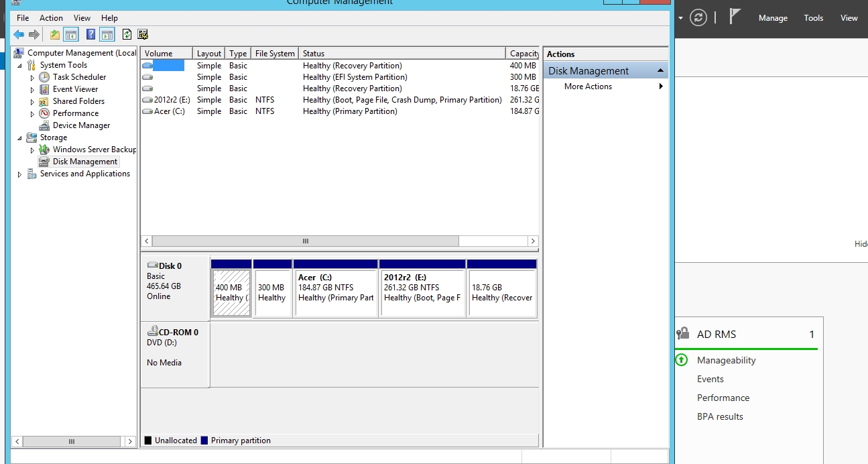Click Server Manager refresh circle icon

698,18
